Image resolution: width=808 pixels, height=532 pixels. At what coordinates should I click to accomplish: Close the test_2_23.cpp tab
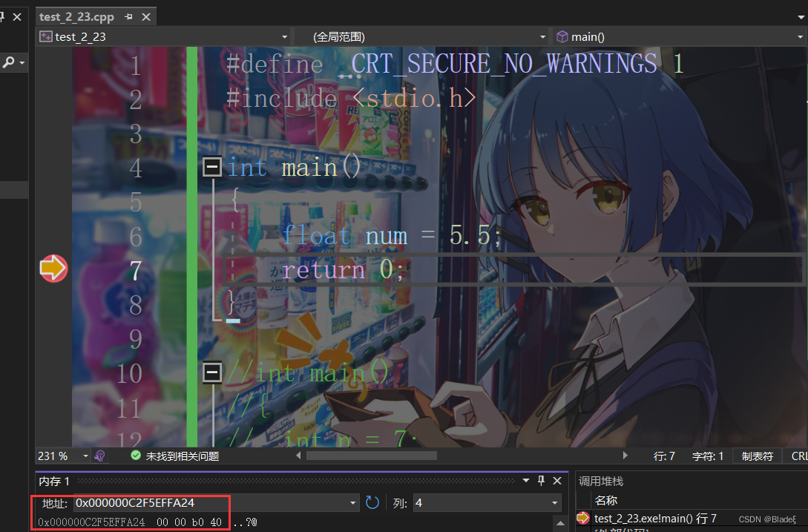tap(146, 17)
